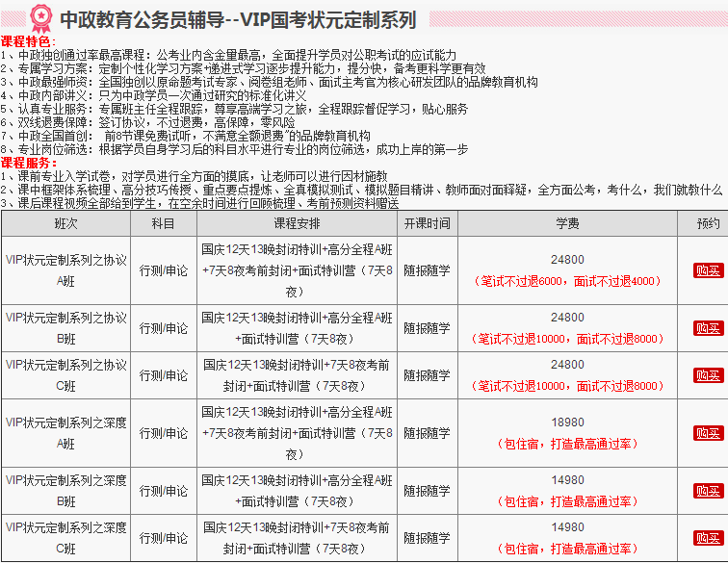Select the 课程安排 column header
The height and width of the screenshot is (563, 728).
(298, 223)
